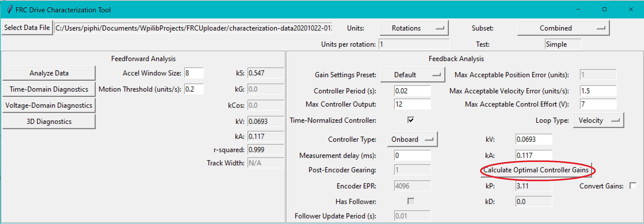Viewport: 644px width, 224px height.
Task: Click r-squared field 0.999
Action: click(266, 150)
